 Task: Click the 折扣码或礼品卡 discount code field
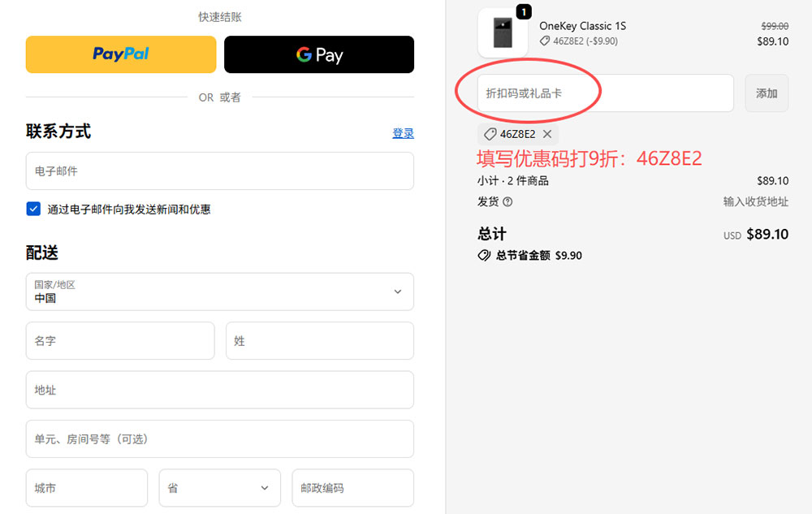pyautogui.click(x=606, y=93)
